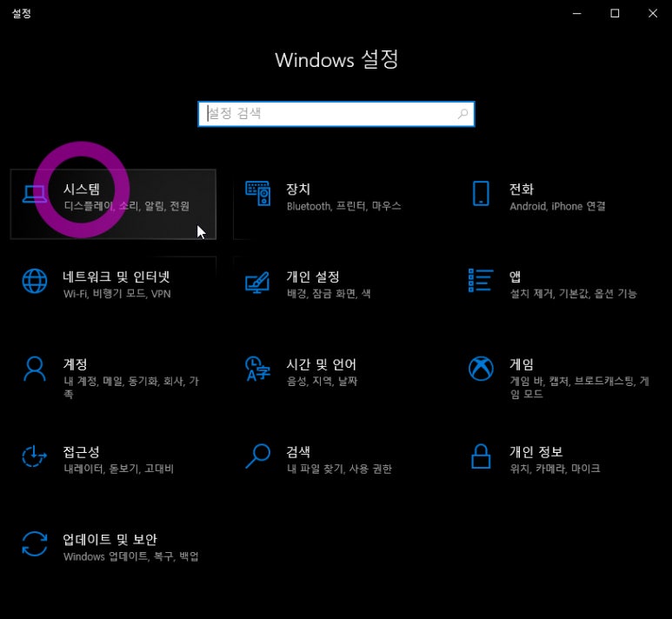Open the 시간 및 언어 heading text
Viewport: 672px width, 619px height.
tap(321, 364)
